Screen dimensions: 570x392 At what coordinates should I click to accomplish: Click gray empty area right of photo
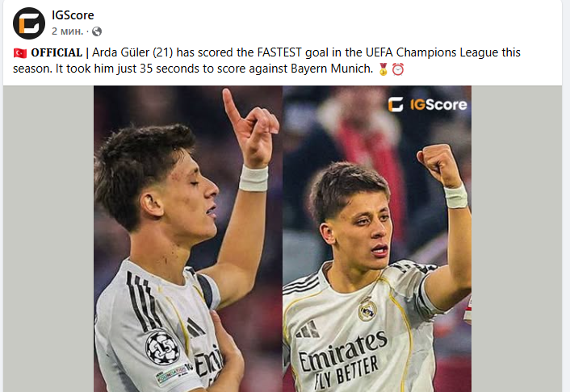click(x=517, y=239)
